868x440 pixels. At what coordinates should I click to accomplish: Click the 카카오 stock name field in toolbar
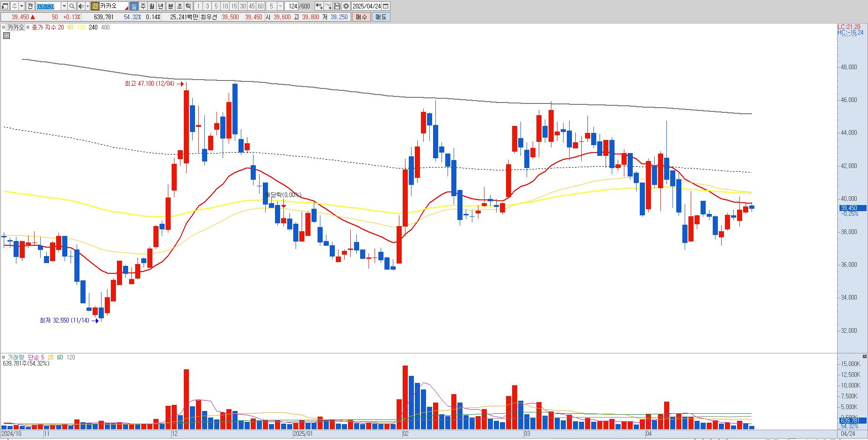pyautogui.click(x=114, y=6)
